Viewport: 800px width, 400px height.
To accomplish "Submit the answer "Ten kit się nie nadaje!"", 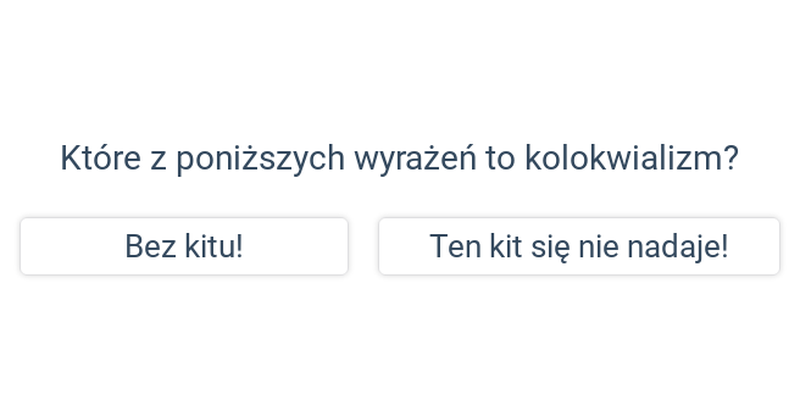I will 579,246.
